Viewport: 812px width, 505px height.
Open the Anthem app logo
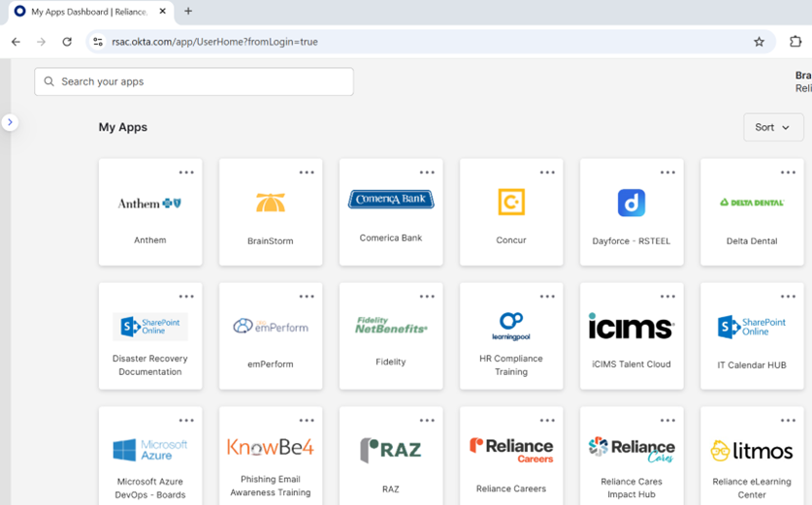pyautogui.click(x=149, y=204)
